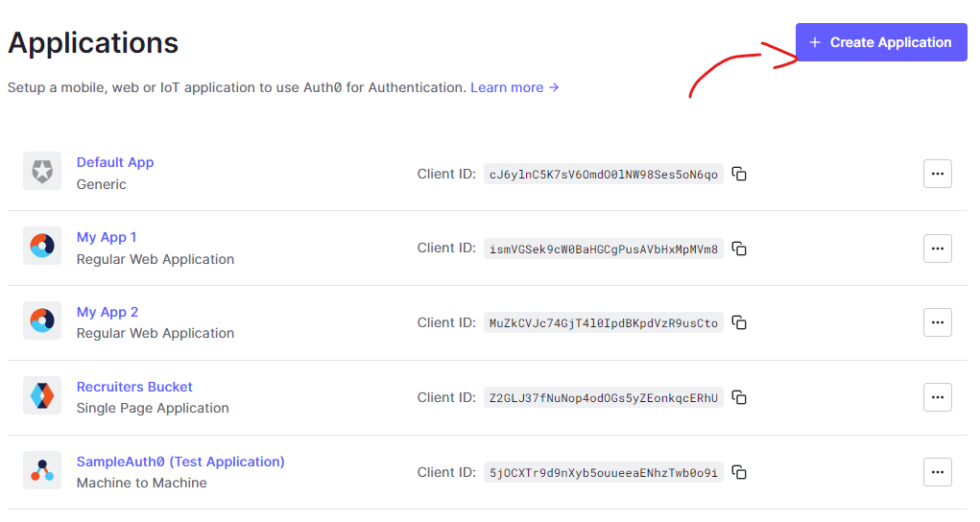980x522 pixels.
Task: Copy My App 2 client ID
Action: pyautogui.click(x=739, y=323)
